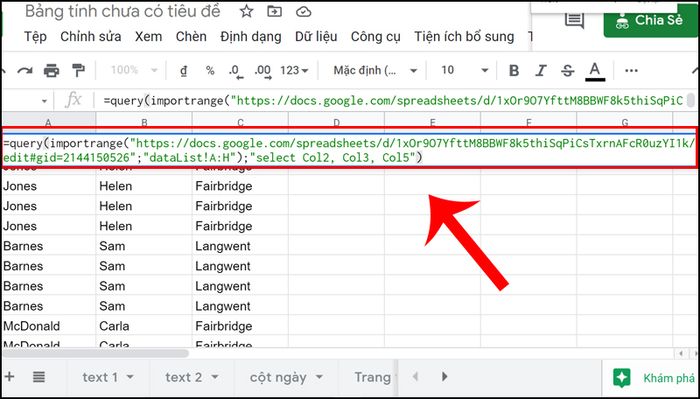Image resolution: width=700 pixels, height=399 pixels.
Task: Open the 123 number format dropdown
Action: [x=294, y=70]
